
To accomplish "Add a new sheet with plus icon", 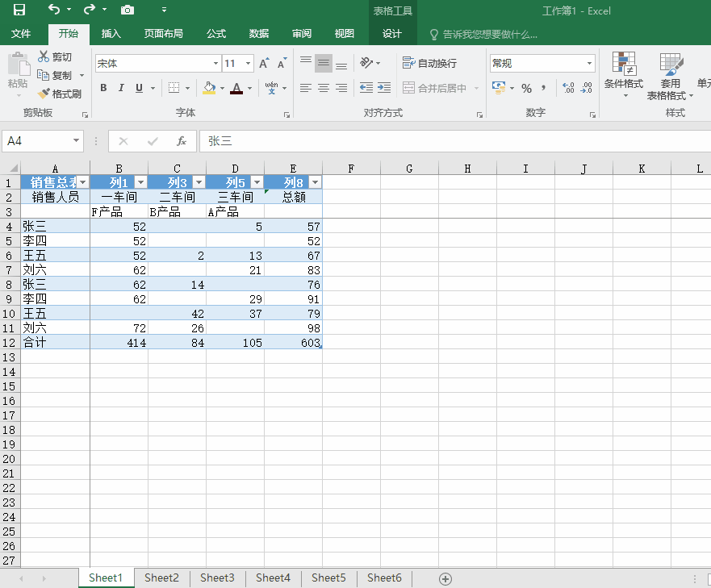I will 445,578.
